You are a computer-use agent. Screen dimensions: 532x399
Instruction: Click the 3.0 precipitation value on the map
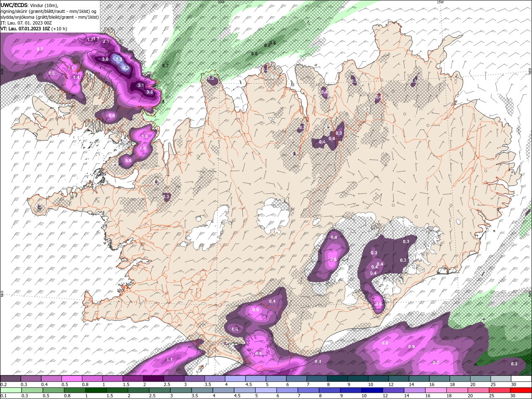click(x=105, y=59)
